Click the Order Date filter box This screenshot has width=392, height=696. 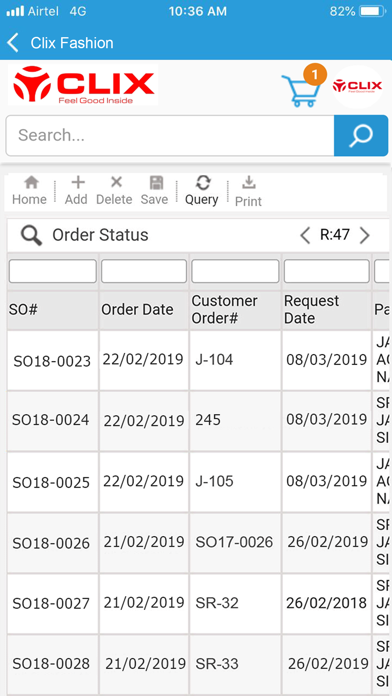[x=144, y=271]
